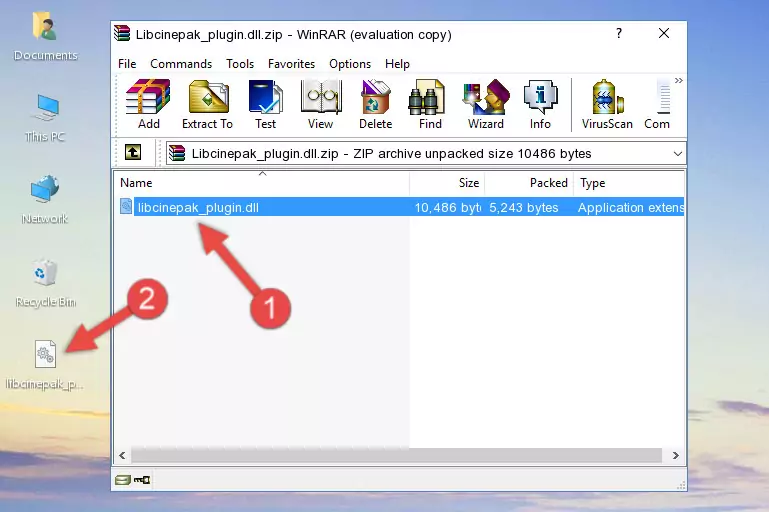Open the Find binoculars tool
The height and width of the screenshot is (512, 769).
coord(430,104)
